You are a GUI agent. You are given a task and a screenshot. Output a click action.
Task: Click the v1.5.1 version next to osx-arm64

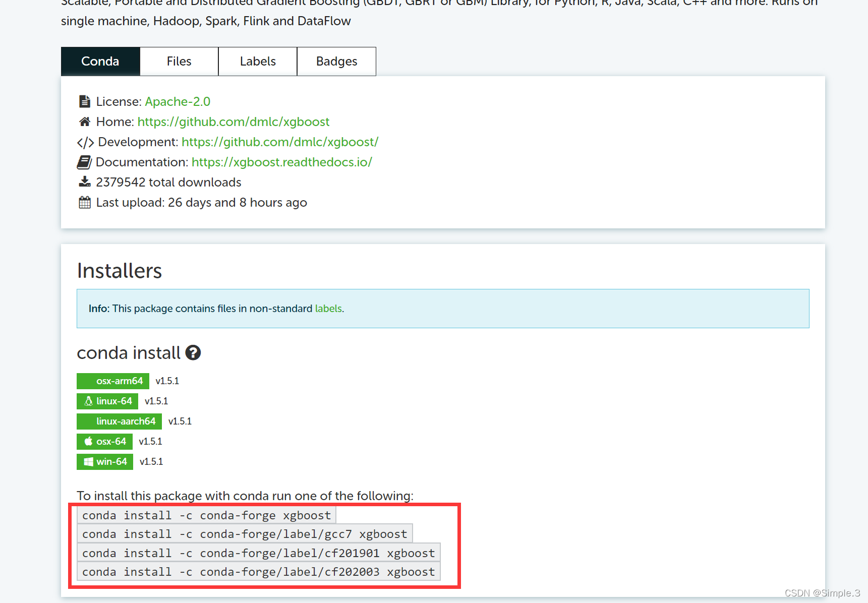pos(167,381)
